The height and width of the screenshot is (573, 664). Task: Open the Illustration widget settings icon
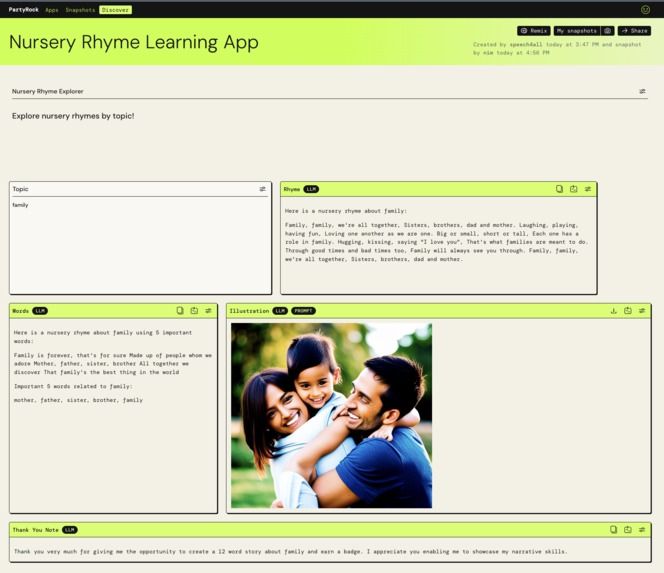coord(642,310)
